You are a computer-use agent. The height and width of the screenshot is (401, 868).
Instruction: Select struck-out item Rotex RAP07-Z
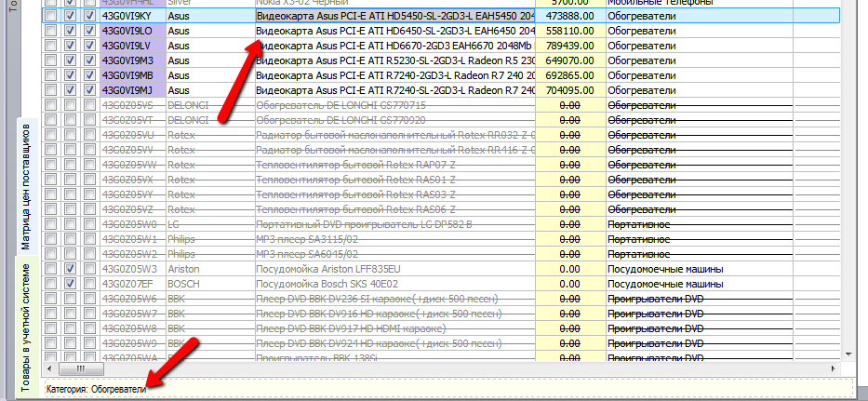[395, 165]
